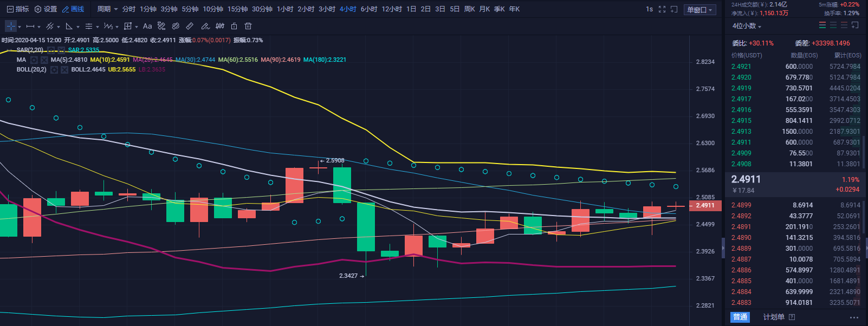Select the Fibonacci levels tool
The width and height of the screenshot is (868, 326).
(89, 26)
